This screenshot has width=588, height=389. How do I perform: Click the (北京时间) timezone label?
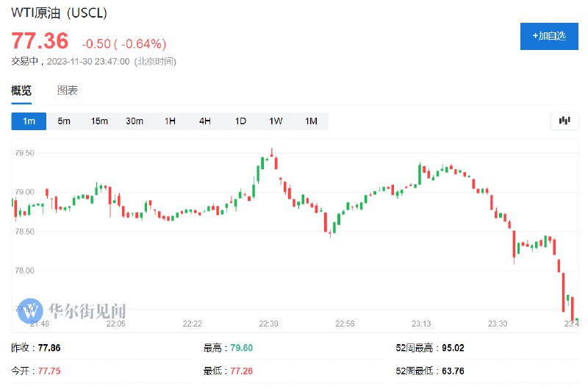pyautogui.click(x=155, y=62)
